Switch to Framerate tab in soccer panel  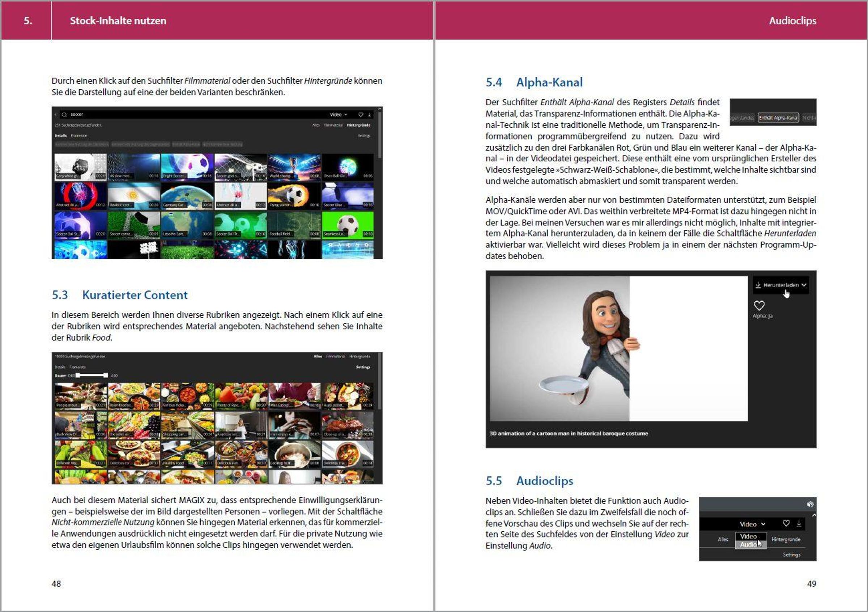click(x=79, y=136)
